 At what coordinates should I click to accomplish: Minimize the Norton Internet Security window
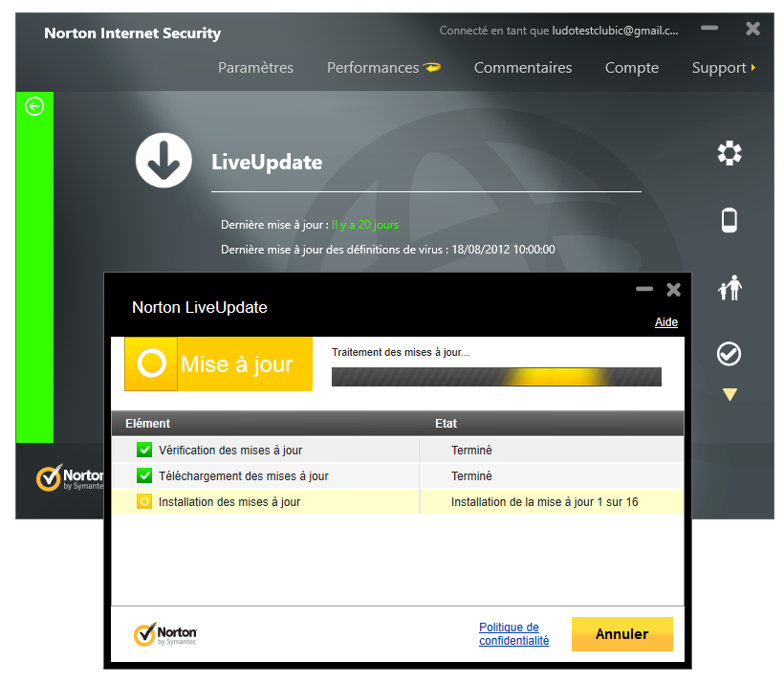point(709,28)
